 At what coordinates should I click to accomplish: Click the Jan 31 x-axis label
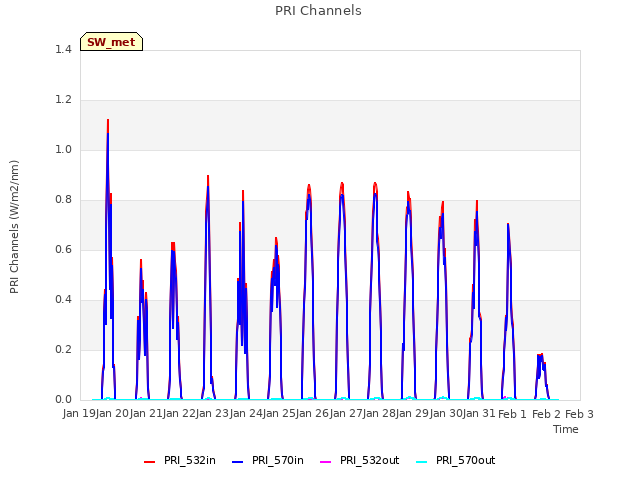pos(480,414)
